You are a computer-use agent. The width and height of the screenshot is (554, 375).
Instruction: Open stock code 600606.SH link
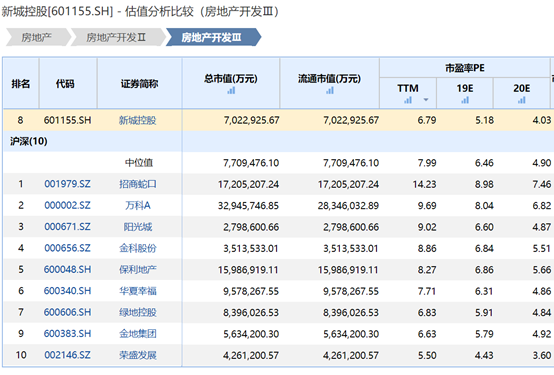click(67, 312)
